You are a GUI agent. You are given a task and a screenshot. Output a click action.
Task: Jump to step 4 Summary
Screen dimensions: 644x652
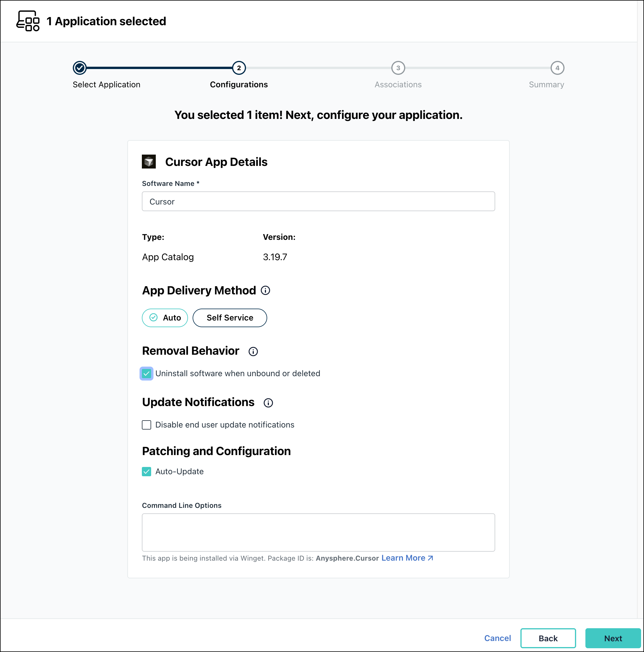pos(558,68)
